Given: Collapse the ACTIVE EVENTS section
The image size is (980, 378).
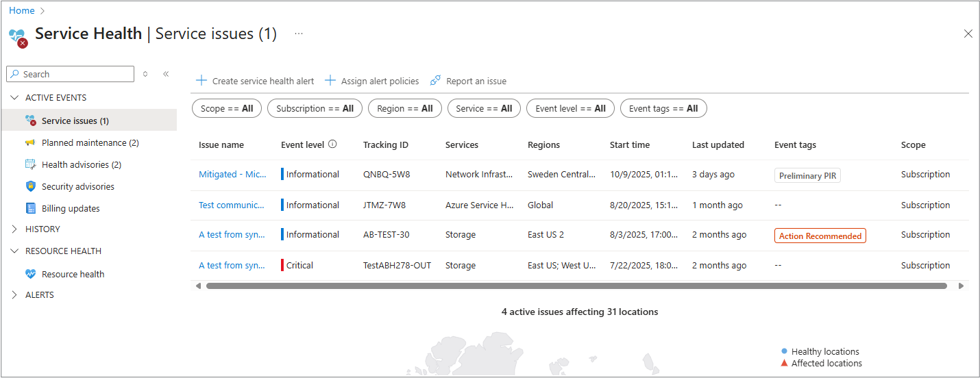Looking at the screenshot, I should point(15,98).
